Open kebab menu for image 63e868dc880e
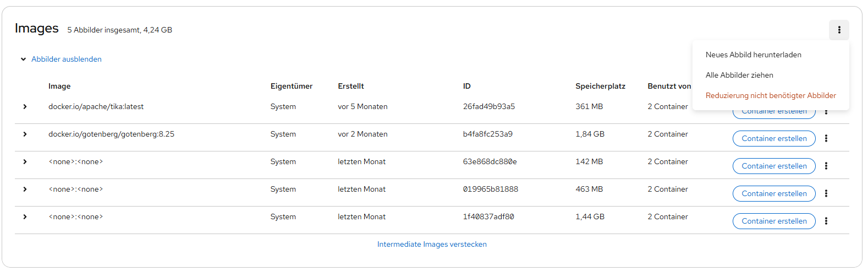Image resolution: width=868 pixels, height=271 pixels. pyautogui.click(x=826, y=166)
